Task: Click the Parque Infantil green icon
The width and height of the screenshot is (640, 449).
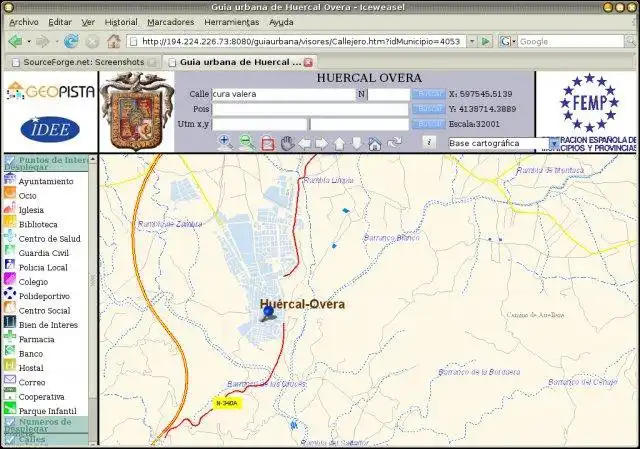Action: coord(9,409)
